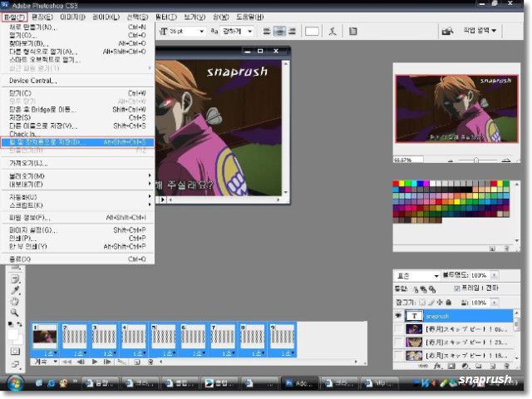Open the anti-aliasing method dropdown
Viewport: 532px width, 399px height.
(250, 32)
